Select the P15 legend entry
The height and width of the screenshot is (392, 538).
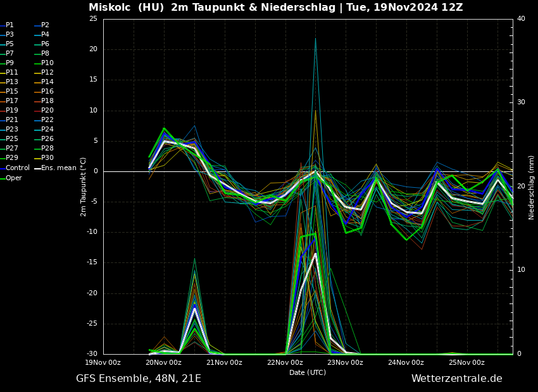point(12,92)
